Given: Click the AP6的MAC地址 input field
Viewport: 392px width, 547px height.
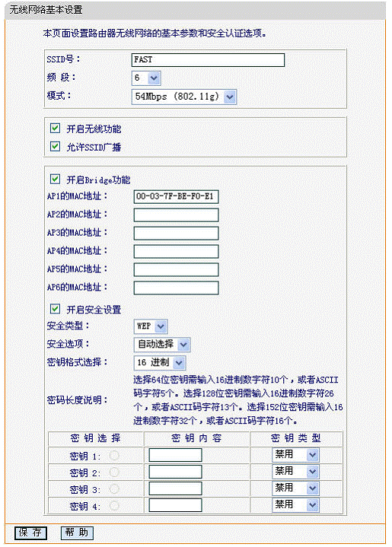Looking at the screenshot, I should pos(177,288).
